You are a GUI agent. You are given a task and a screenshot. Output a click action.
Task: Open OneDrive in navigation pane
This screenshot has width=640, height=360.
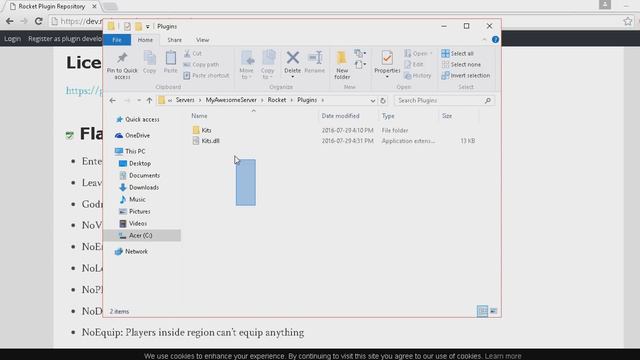tap(133, 136)
